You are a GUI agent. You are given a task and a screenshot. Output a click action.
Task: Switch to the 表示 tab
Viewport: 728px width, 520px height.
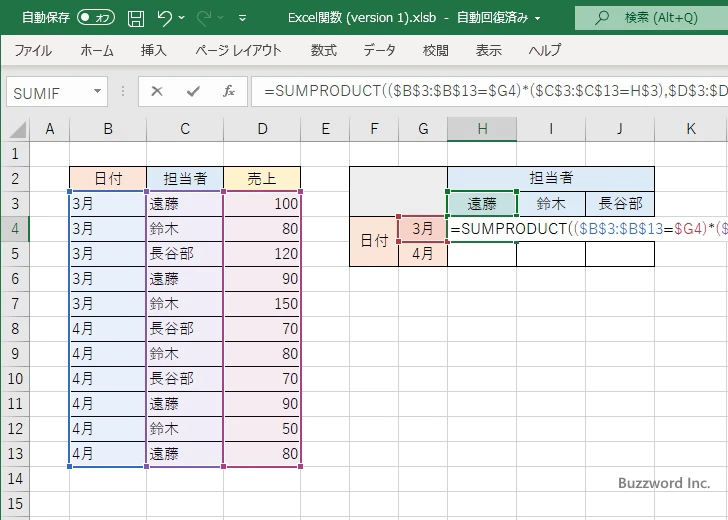(x=488, y=50)
